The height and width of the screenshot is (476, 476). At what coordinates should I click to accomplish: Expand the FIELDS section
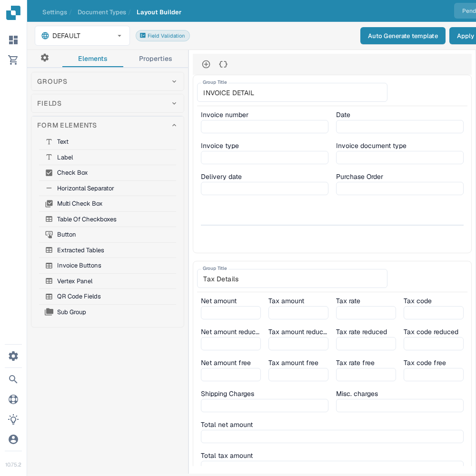[x=108, y=103]
